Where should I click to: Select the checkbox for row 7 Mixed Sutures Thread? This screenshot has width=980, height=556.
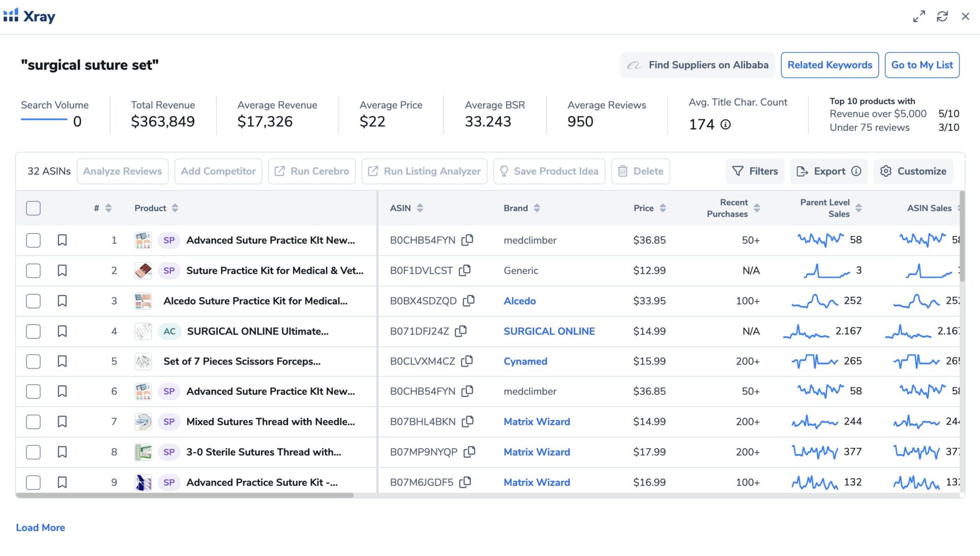pos(33,422)
